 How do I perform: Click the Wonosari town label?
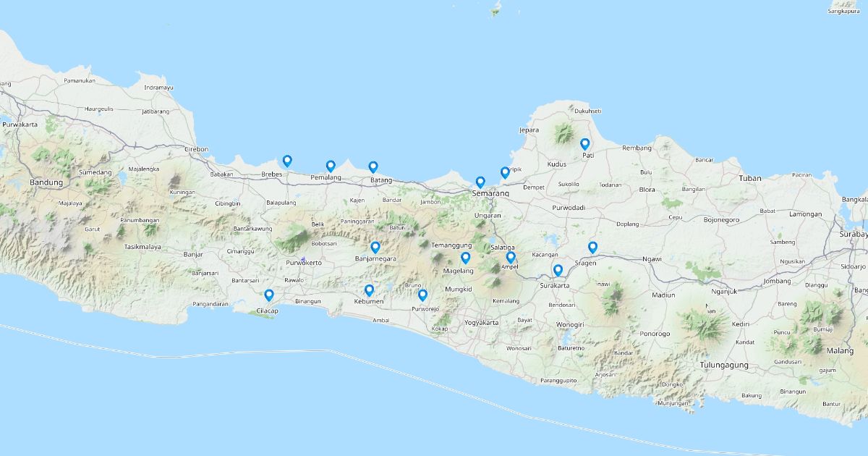coord(518,348)
